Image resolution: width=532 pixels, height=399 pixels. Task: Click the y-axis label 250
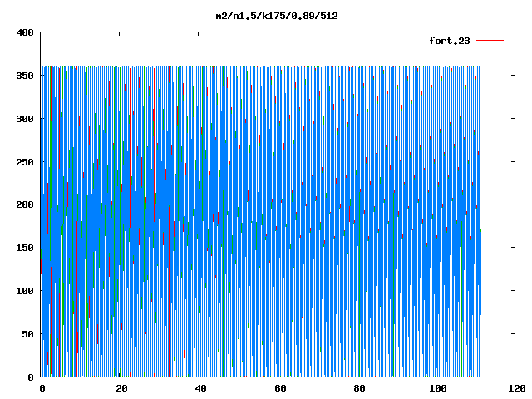[x=25, y=162]
